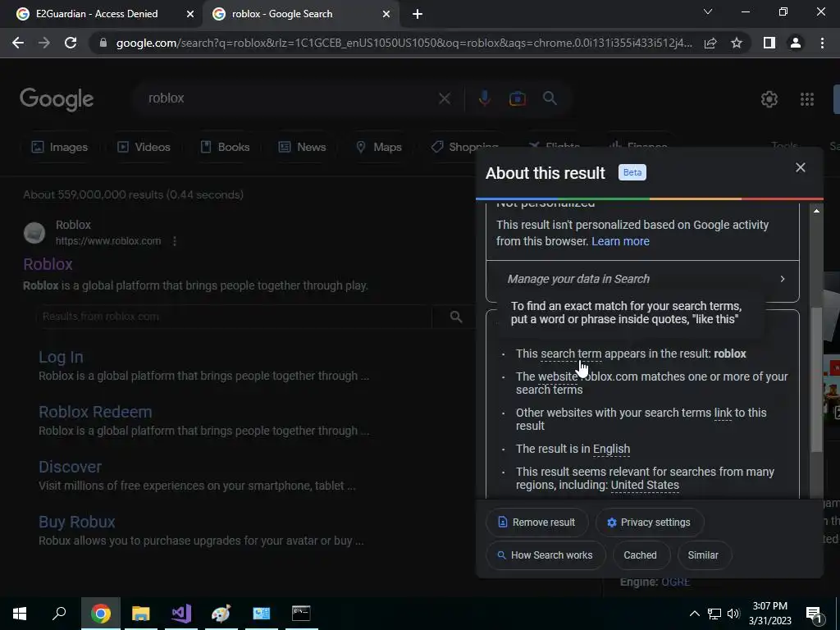The height and width of the screenshot is (630, 840).
Task: Show hidden system tray icons
Action: coord(694,614)
